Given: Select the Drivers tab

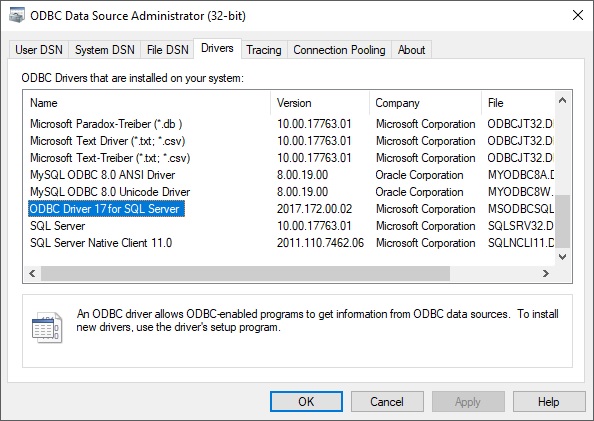Looking at the screenshot, I should click(x=217, y=49).
